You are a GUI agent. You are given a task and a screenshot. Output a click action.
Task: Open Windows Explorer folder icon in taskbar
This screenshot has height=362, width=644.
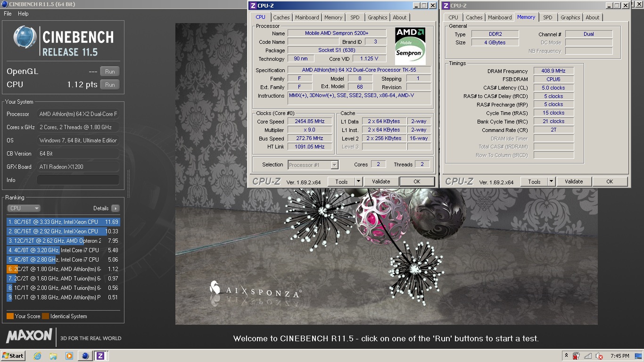pyautogui.click(x=53, y=356)
